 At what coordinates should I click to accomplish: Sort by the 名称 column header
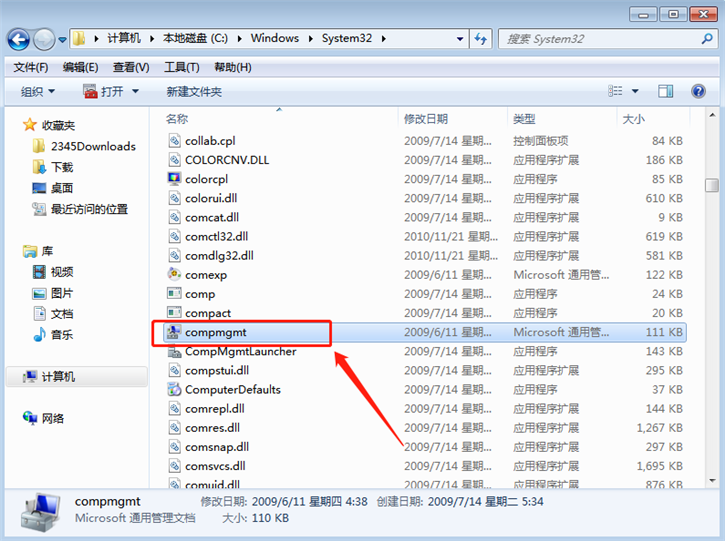click(x=177, y=119)
